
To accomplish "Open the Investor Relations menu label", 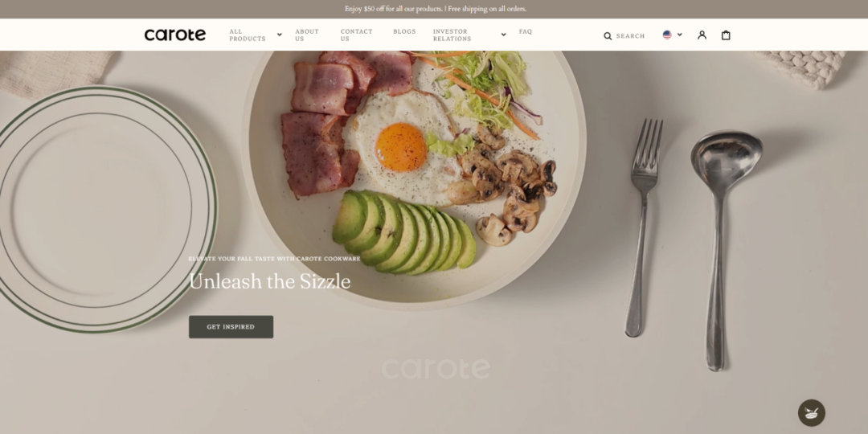I will [x=452, y=35].
